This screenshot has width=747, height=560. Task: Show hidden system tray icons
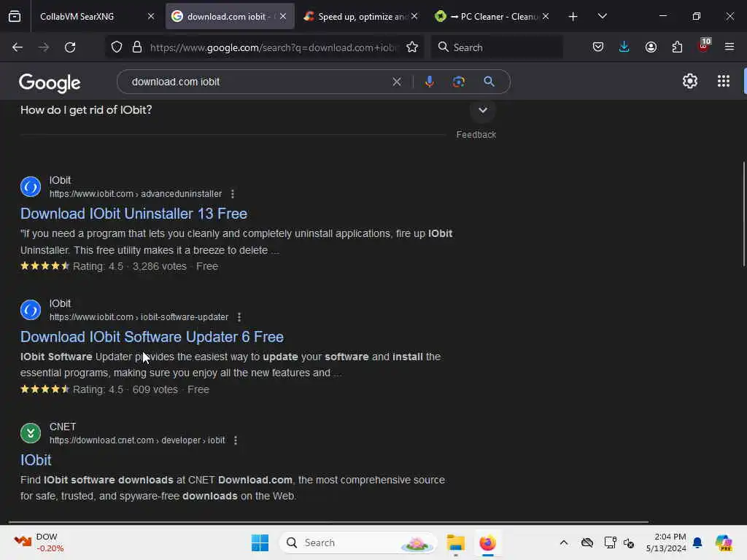point(564,542)
